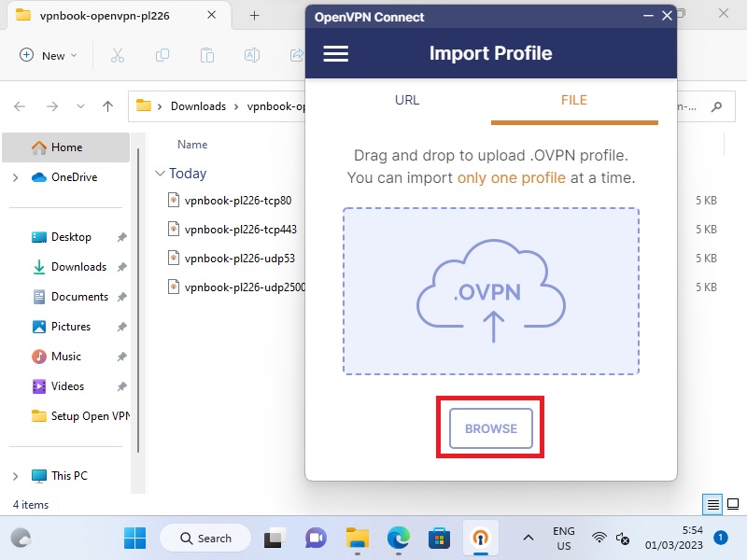
Task: Go up one folder with the Up arrow
Action: [108, 106]
